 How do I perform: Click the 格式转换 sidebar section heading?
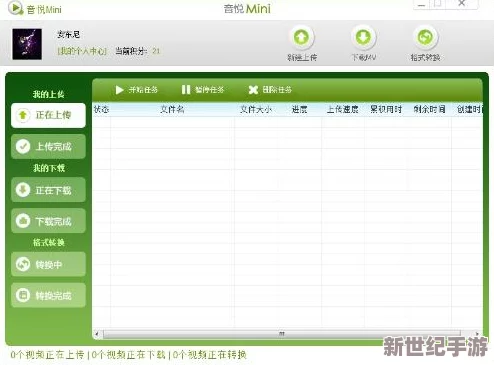(49, 242)
